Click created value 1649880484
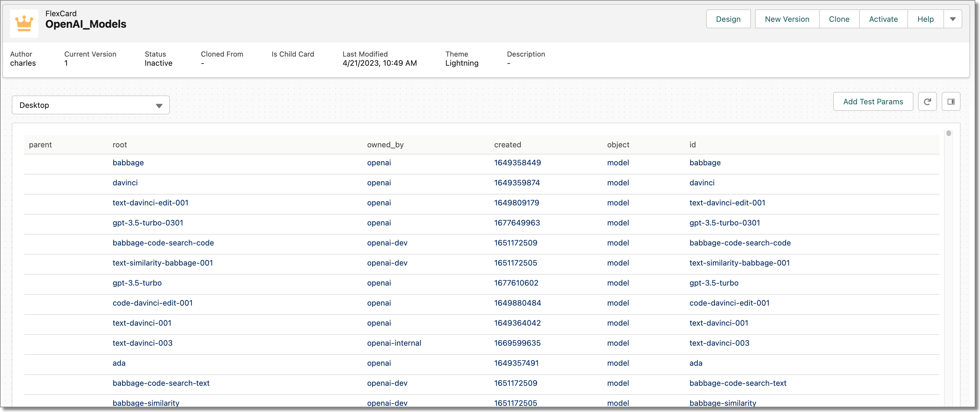 click(x=517, y=303)
